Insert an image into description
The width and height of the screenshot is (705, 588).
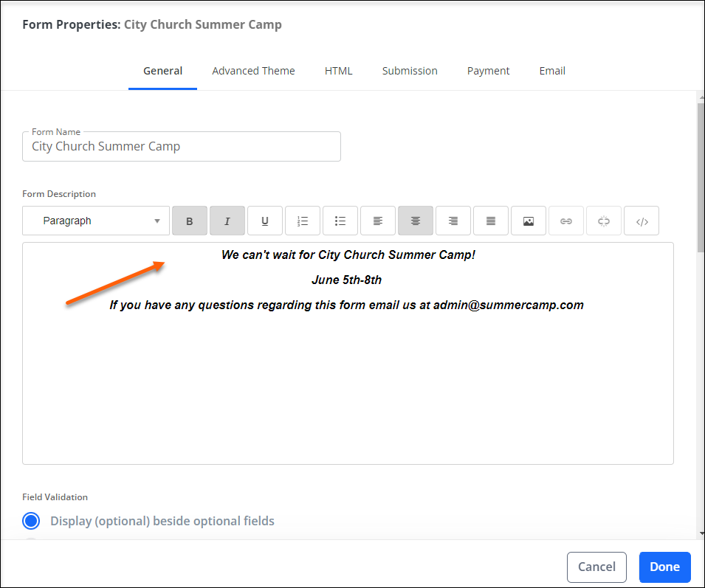[529, 221]
